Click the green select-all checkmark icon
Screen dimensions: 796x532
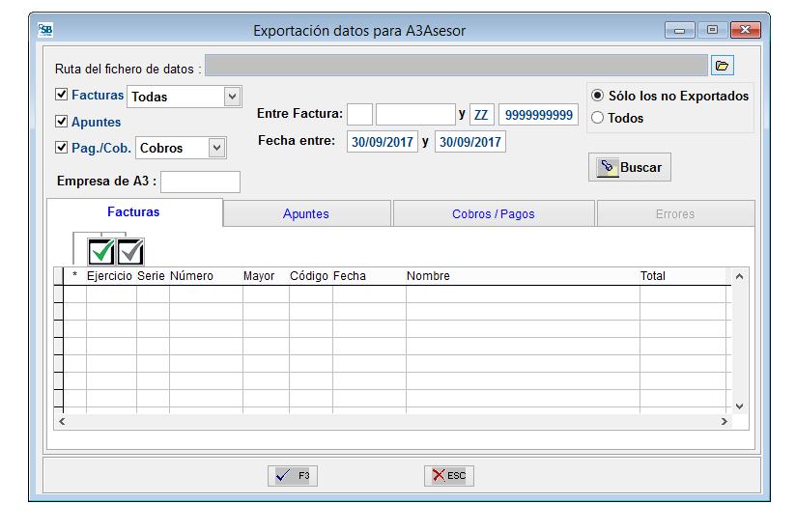click(x=101, y=252)
